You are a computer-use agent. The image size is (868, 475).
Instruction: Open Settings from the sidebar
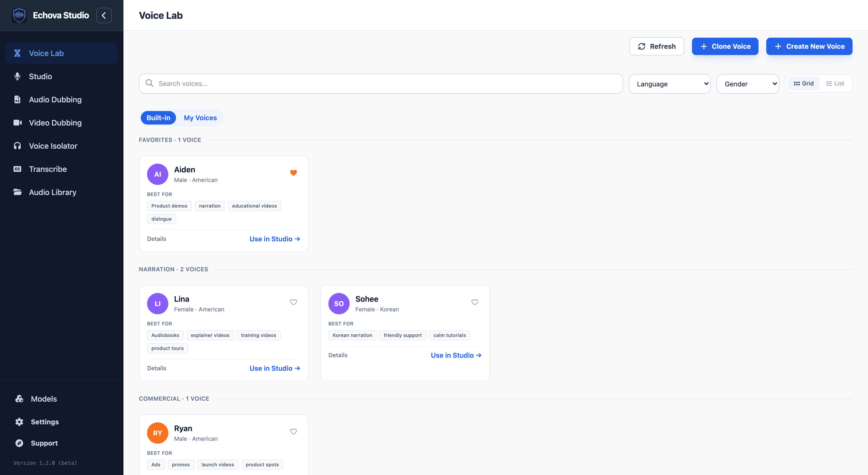pos(62,422)
